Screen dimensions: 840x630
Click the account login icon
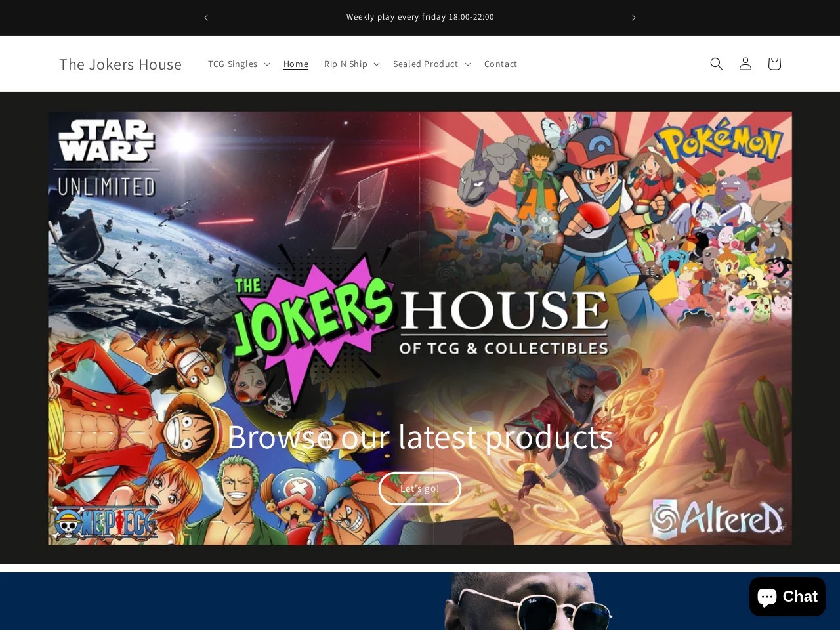pyautogui.click(x=745, y=63)
